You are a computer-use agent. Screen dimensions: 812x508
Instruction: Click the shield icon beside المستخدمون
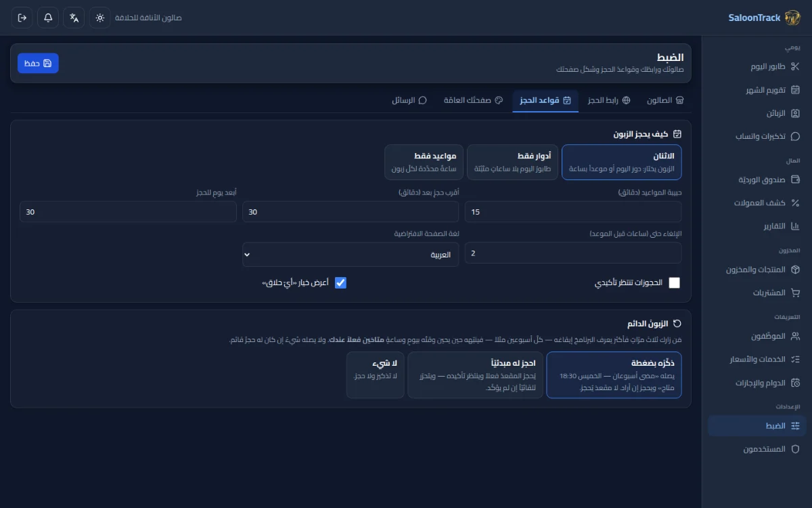pyautogui.click(x=795, y=449)
